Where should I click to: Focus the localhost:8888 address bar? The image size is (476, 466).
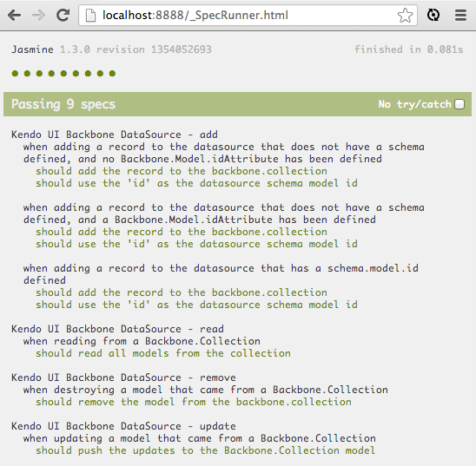pos(248,15)
